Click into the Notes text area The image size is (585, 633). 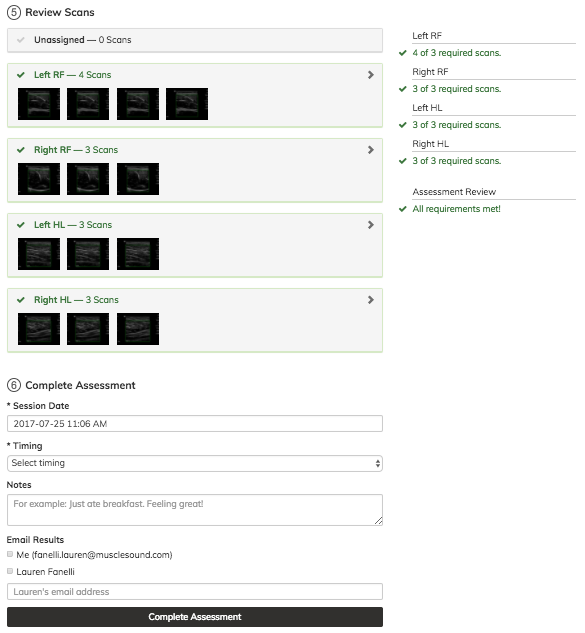195,510
